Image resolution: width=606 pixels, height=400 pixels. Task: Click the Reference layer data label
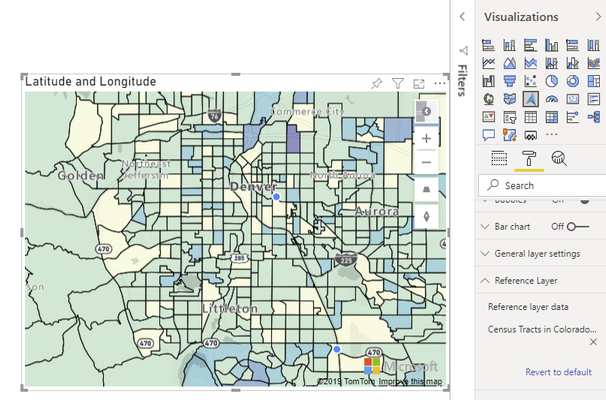pyautogui.click(x=528, y=307)
